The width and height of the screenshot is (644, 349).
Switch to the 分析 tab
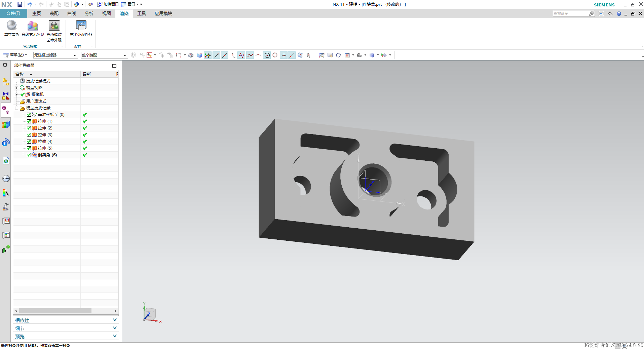[x=89, y=13]
